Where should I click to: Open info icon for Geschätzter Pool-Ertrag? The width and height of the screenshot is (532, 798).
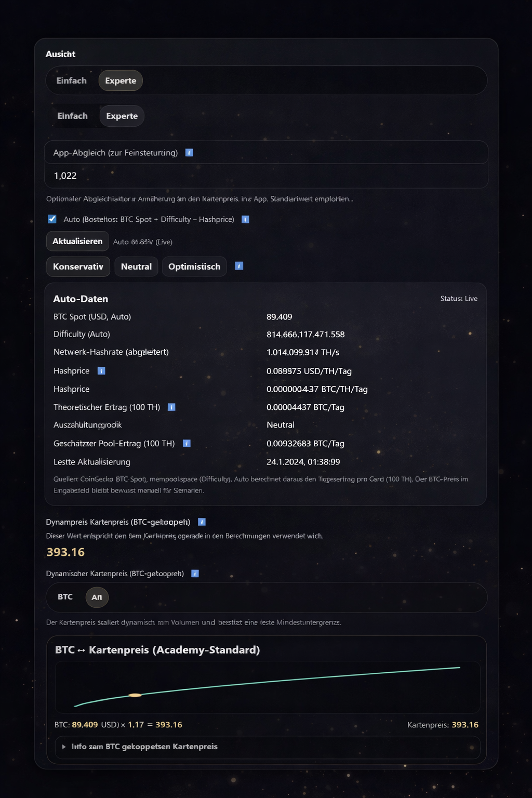(x=187, y=443)
